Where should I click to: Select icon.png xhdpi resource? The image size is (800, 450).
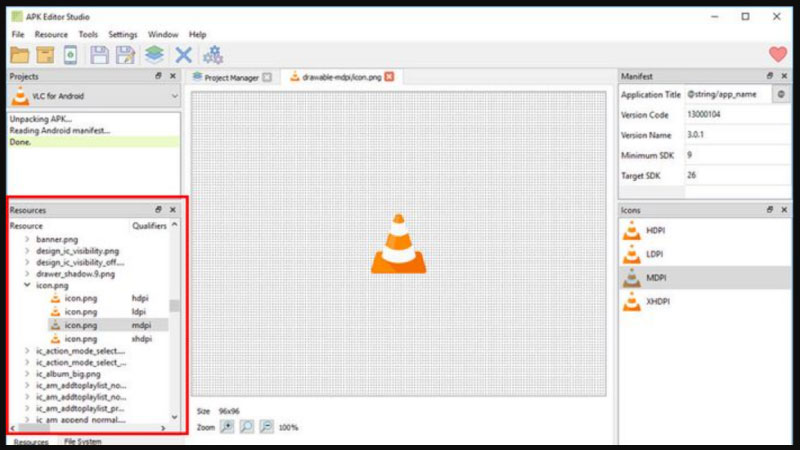point(108,338)
